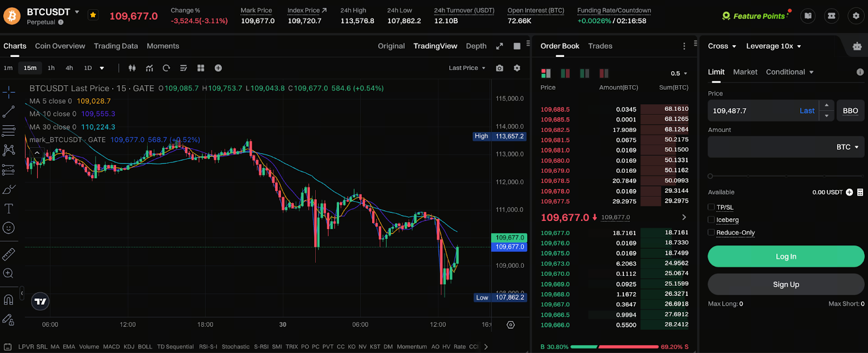Viewport: 868px width, 353px height.
Task: Open the chart layout grid icon
Action: point(201,68)
